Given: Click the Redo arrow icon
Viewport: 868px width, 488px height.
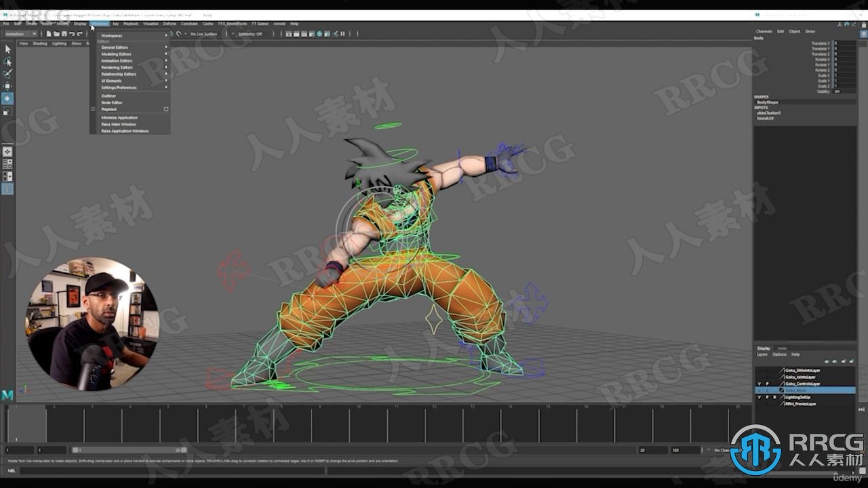Looking at the screenshot, I should click(79, 34).
